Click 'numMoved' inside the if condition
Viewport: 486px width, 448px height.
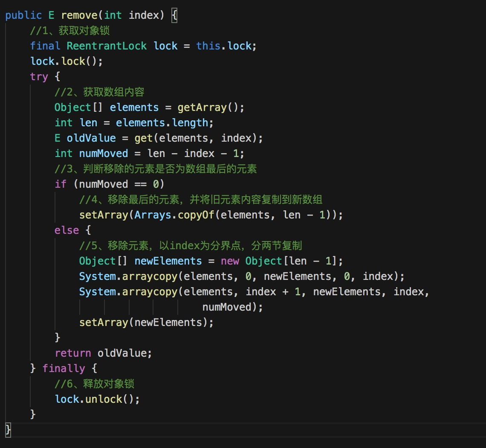[104, 184]
